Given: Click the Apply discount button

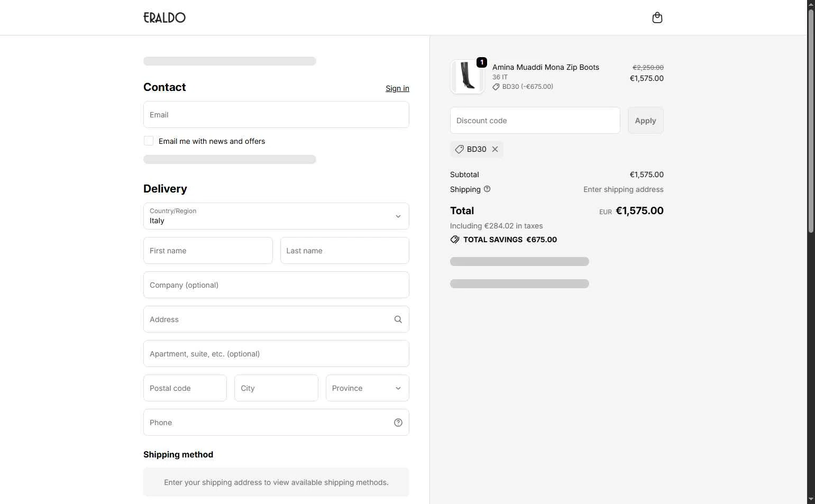Looking at the screenshot, I should pos(645,121).
